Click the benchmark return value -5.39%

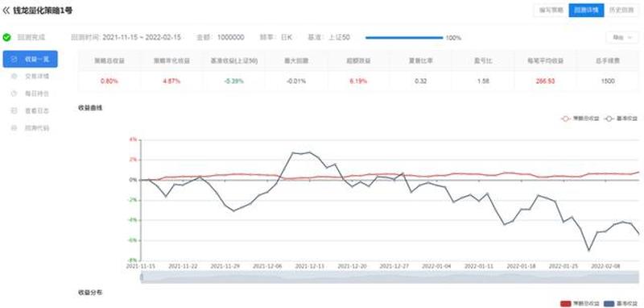coord(234,81)
